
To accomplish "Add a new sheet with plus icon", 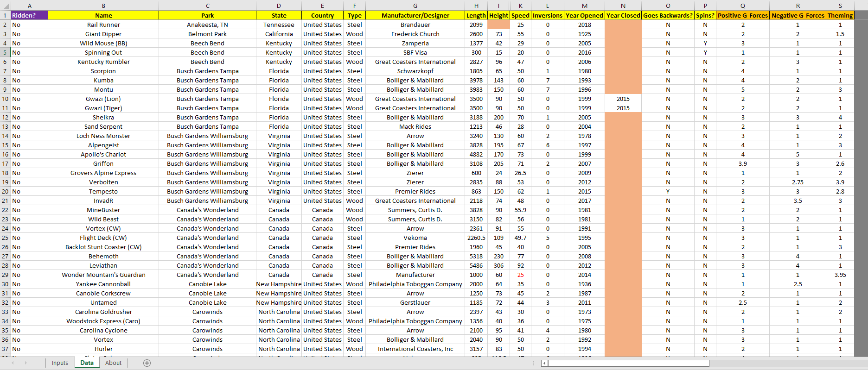I will (x=147, y=363).
